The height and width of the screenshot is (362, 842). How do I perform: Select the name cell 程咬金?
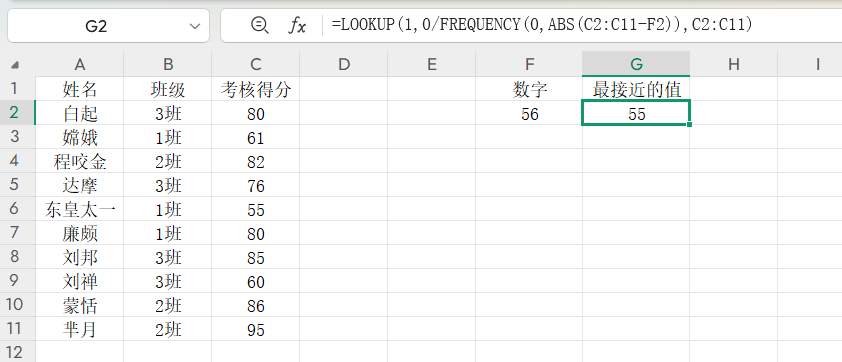pos(79,161)
